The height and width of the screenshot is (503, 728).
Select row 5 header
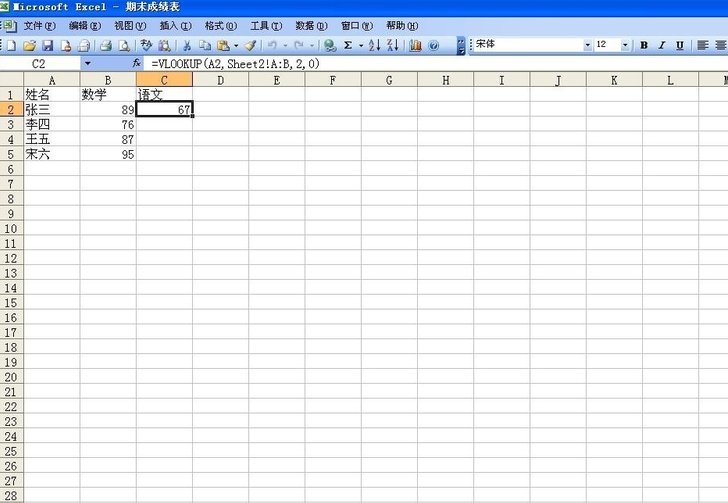[x=10, y=155]
